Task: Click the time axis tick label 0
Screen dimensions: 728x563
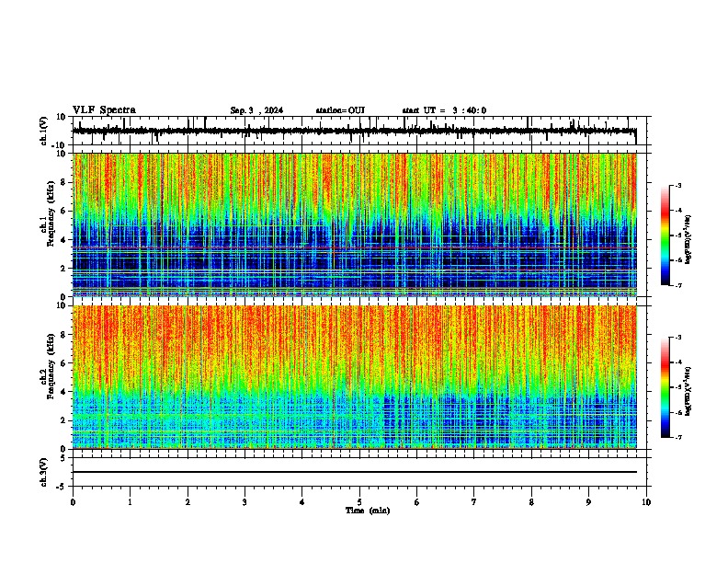Action: tap(73, 502)
